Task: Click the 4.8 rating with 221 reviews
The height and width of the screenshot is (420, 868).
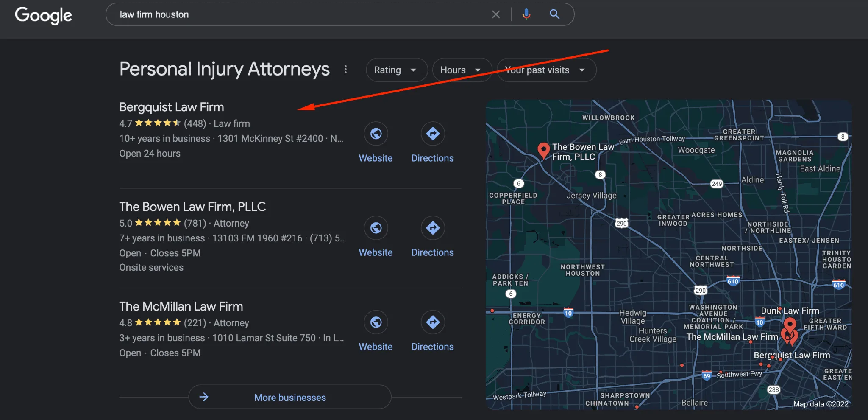Action: coord(163,323)
